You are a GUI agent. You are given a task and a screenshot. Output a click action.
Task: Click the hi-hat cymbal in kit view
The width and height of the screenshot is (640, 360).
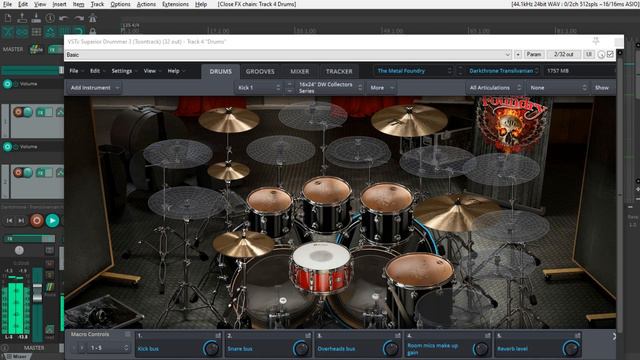pyautogui.click(x=243, y=244)
